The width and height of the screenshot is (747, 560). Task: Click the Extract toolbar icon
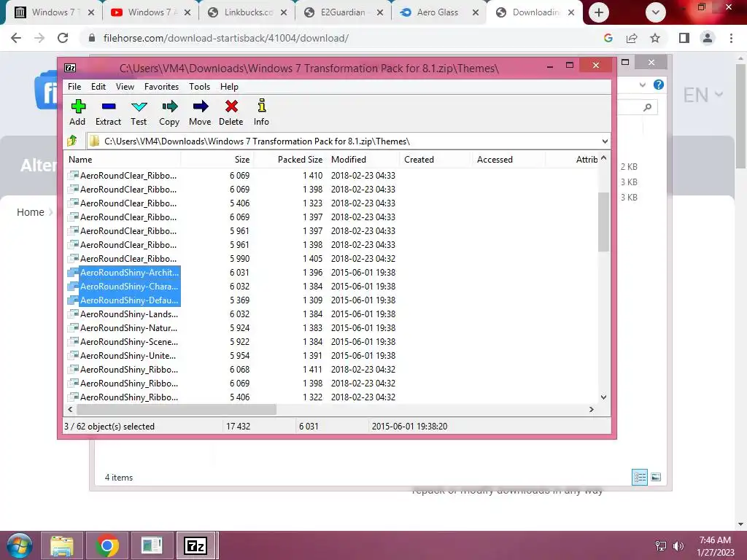(109, 112)
